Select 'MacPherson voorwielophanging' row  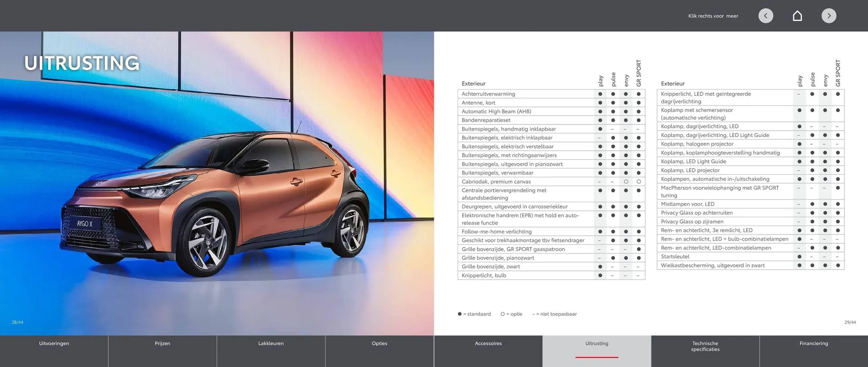point(751,191)
